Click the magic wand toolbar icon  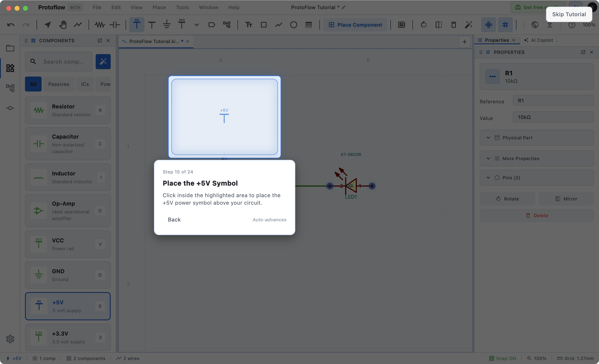pyautogui.click(x=469, y=25)
